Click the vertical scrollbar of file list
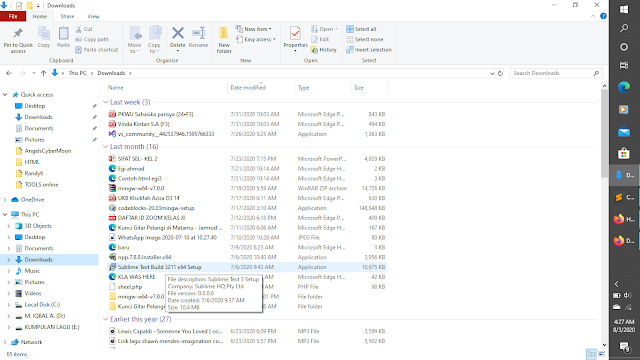The width and height of the screenshot is (640, 360). pyautogui.click(x=604, y=133)
